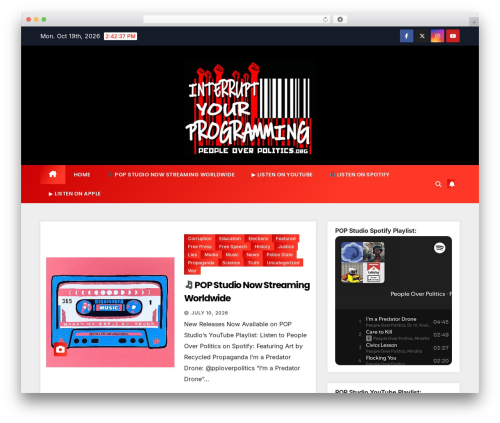Click People Over Politics playlist title
The height and width of the screenshot is (423, 500).
point(421,294)
